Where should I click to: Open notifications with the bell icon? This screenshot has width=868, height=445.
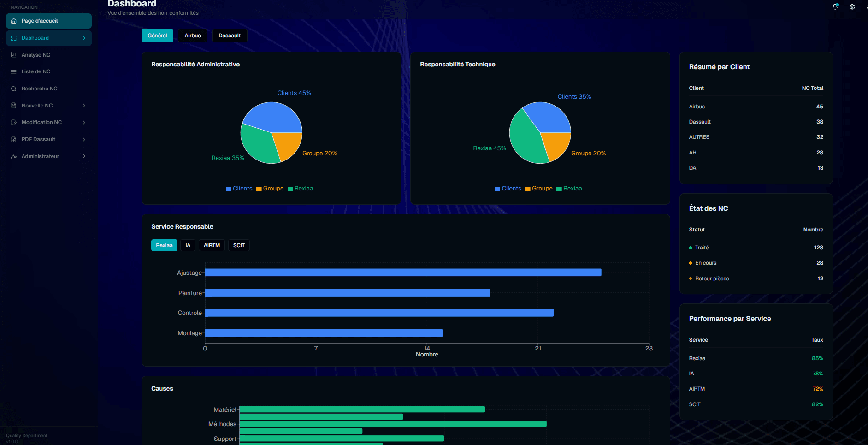835,6
